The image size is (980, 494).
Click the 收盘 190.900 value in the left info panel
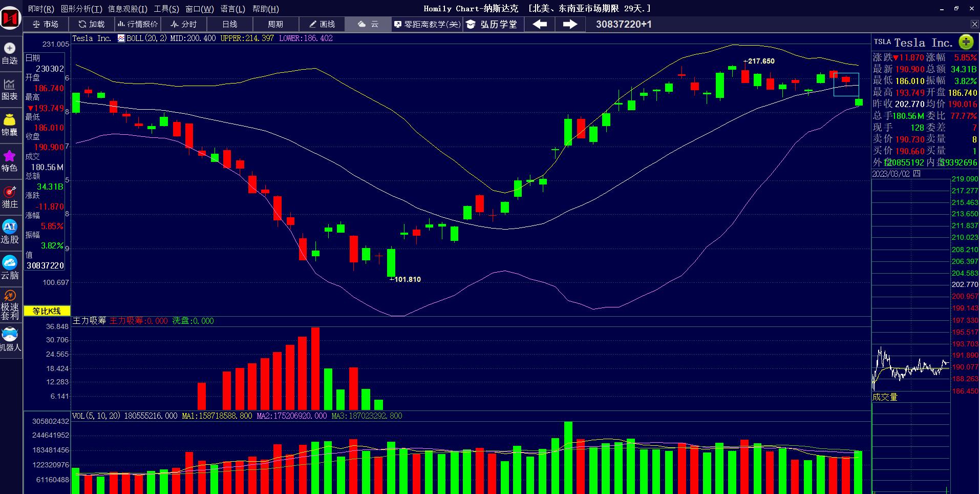49,147
